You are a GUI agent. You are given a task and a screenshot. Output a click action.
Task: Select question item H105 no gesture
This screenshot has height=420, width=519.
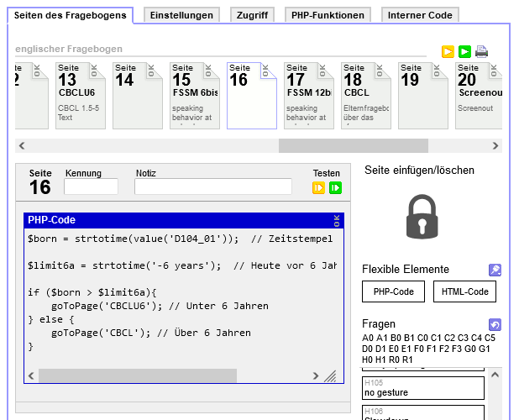point(423,388)
